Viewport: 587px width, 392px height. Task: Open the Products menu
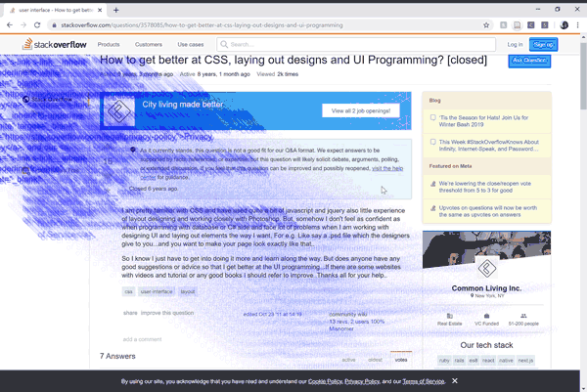109,45
